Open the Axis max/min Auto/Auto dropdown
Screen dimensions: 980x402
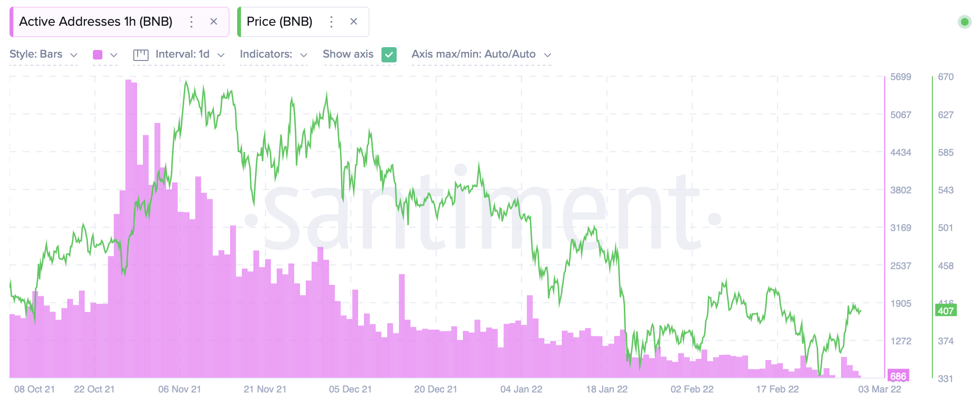click(480, 54)
